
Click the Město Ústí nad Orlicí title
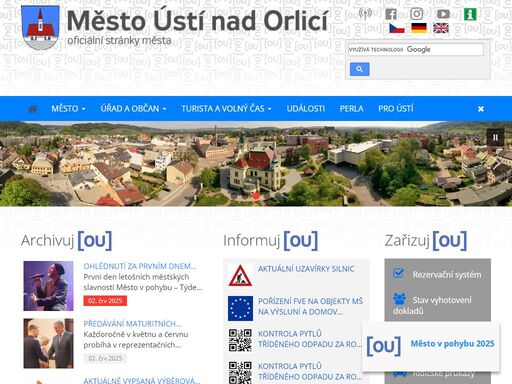(198, 21)
